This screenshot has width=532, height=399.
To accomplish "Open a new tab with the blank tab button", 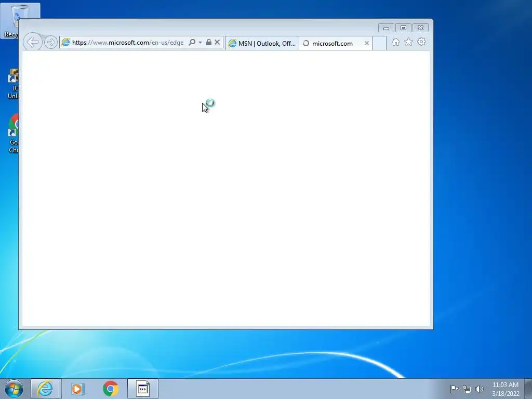I will click(x=379, y=43).
